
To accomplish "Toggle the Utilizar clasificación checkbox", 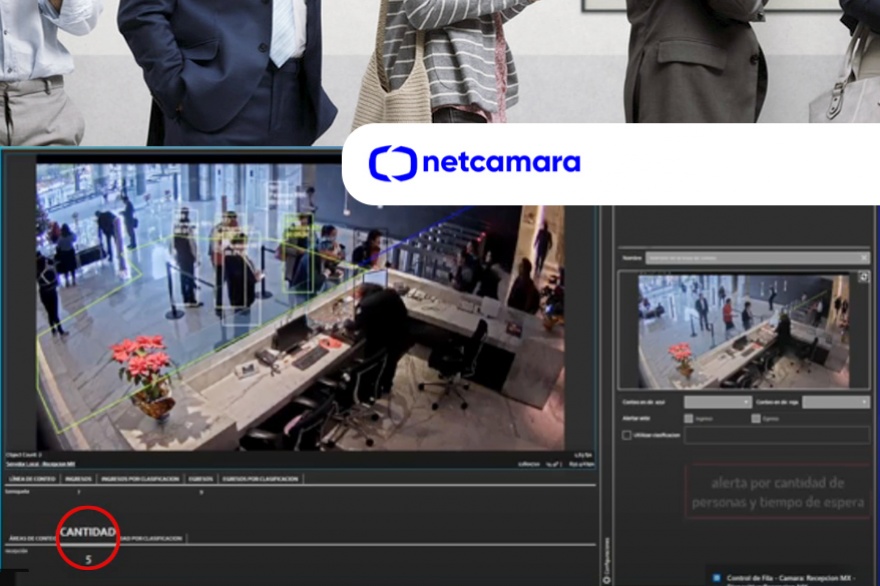I will 627,435.
